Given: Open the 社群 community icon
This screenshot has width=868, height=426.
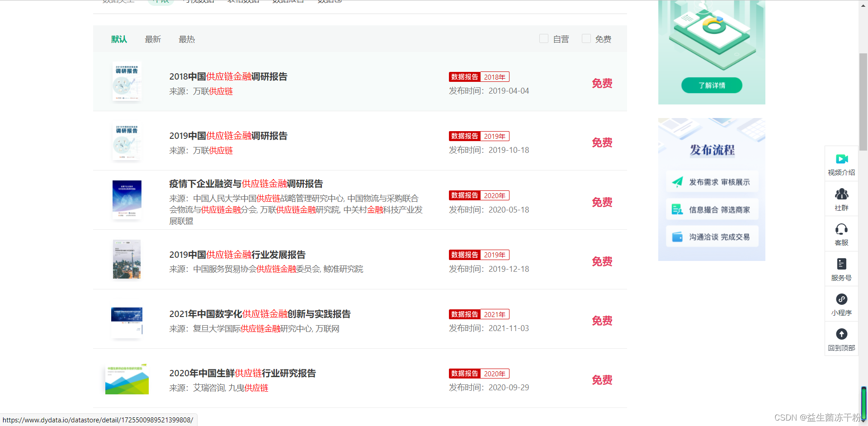Looking at the screenshot, I should [x=841, y=194].
